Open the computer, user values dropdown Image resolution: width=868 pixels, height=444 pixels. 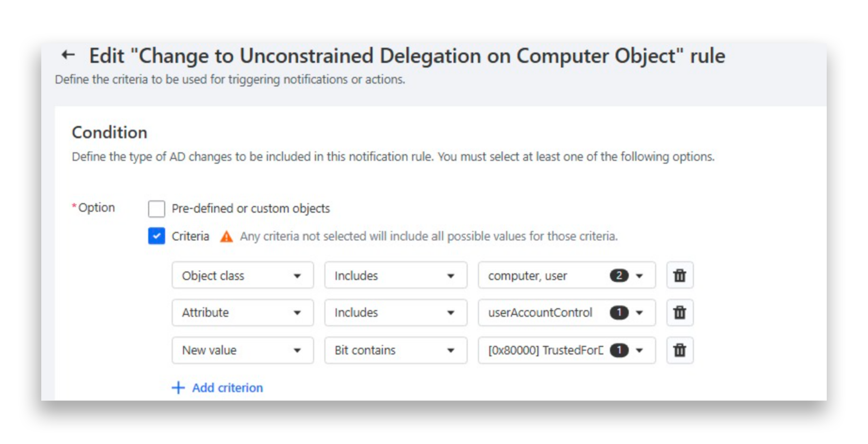click(x=640, y=275)
